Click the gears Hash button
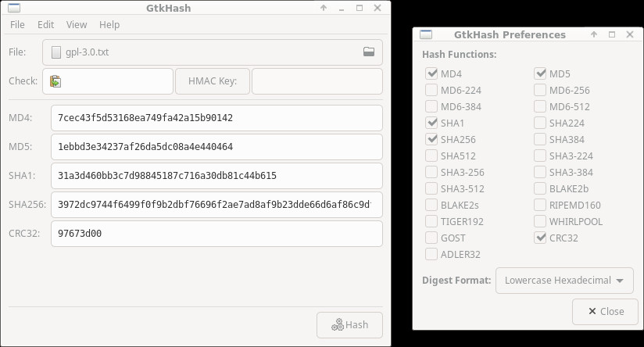The width and height of the screenshot is (644, 347). tap(349, 325)
